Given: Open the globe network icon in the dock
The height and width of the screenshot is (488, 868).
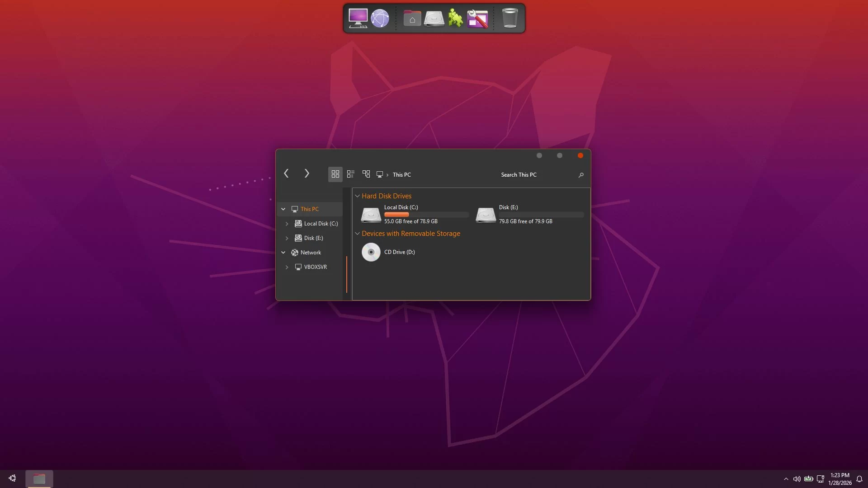Looking at the screenshot, I should pyautogui.click(x=380, y=19).
